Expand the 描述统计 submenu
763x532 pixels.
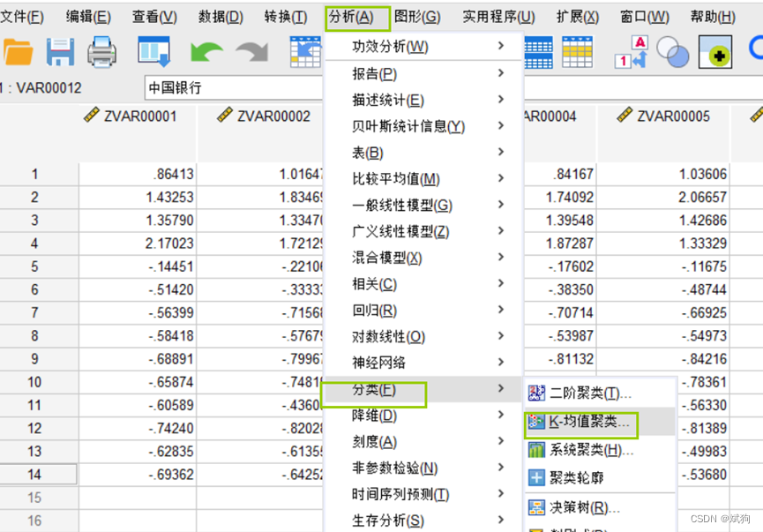379,100
